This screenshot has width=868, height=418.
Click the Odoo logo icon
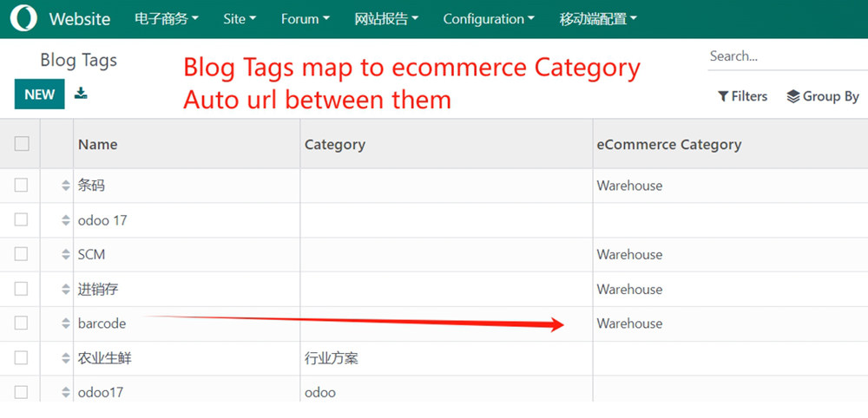[23, 18]
